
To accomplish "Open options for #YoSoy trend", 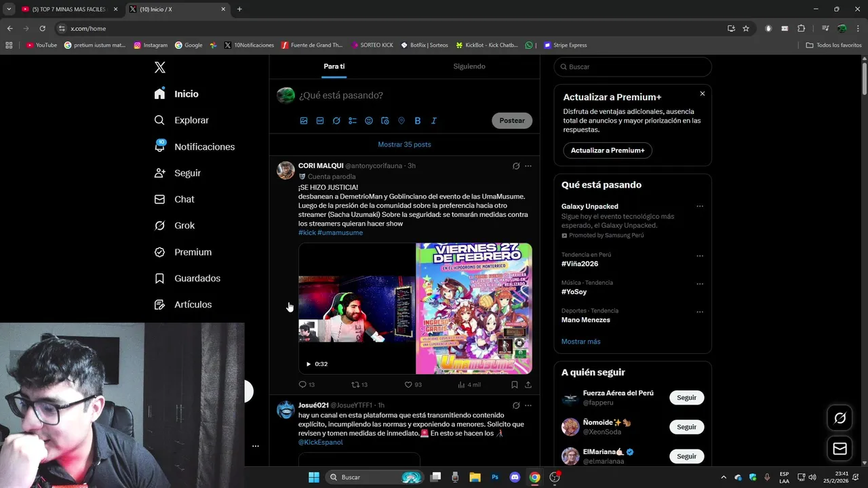I will point(700,284).
